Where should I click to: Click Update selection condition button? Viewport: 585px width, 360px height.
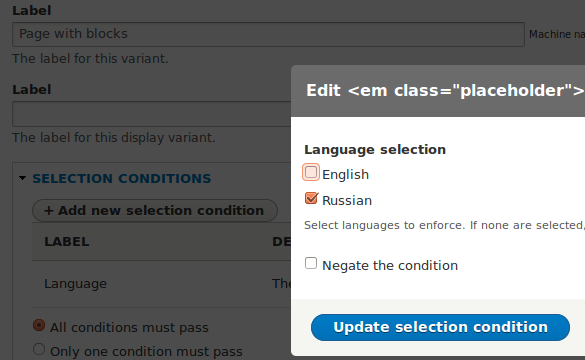[x=440, y=327]
